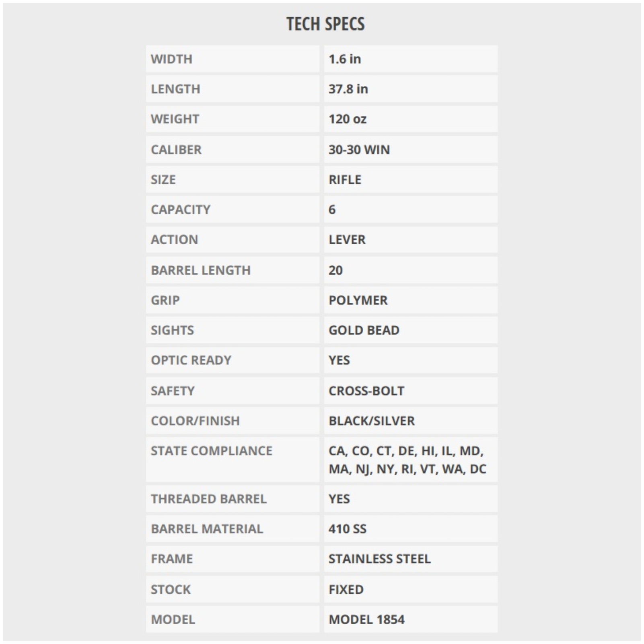Select the 410 SS barrel material value
This screenshot has height=644, width=644.
348,529
